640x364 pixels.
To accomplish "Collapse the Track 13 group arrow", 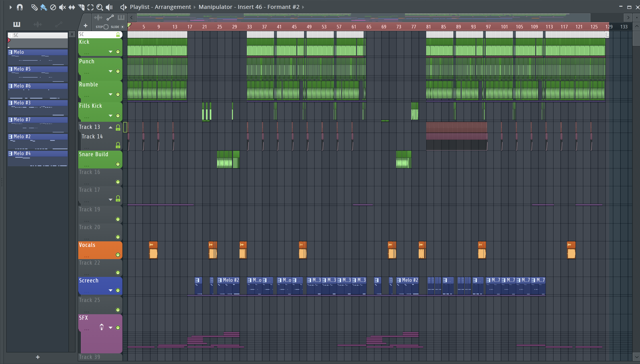I will coord(110,128).
